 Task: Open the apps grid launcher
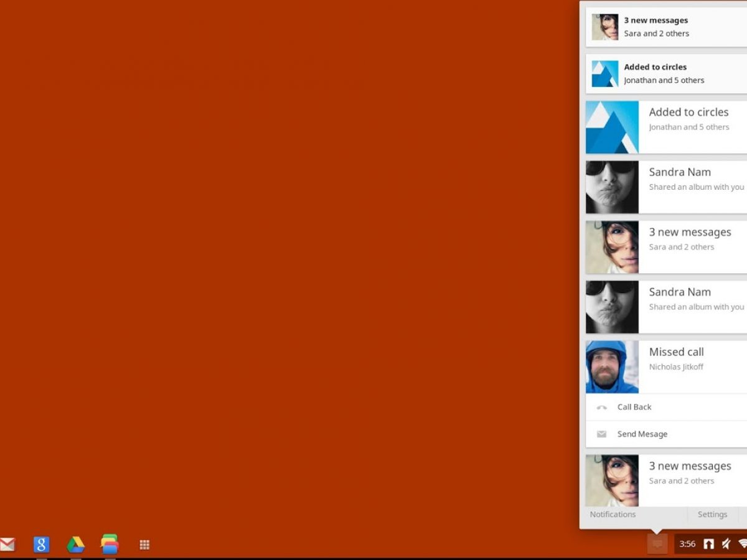(x=144, y=545)
